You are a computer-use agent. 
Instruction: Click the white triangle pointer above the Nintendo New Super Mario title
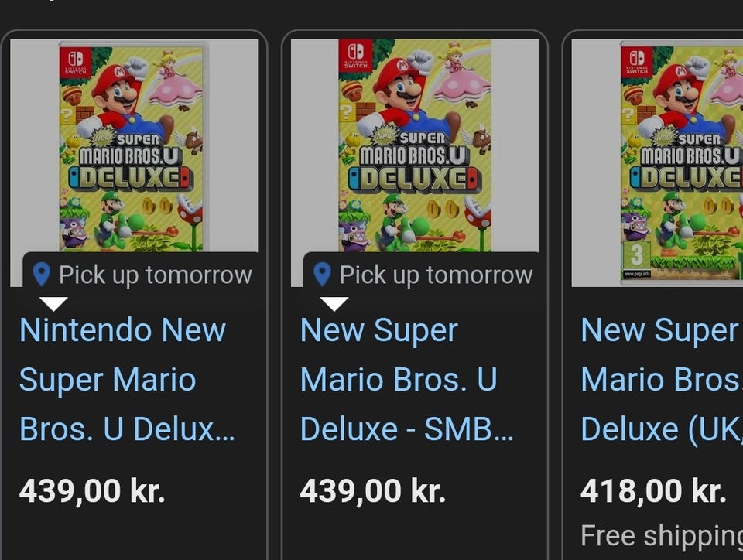53,303
